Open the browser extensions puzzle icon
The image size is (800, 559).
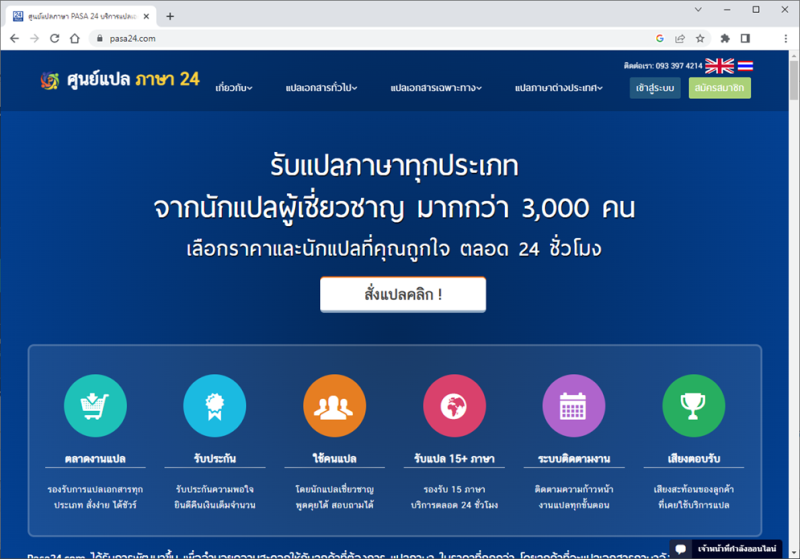pos(725,38)
